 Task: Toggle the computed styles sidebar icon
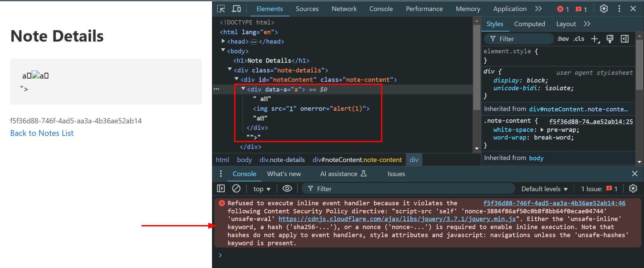(x=625, y=39)
